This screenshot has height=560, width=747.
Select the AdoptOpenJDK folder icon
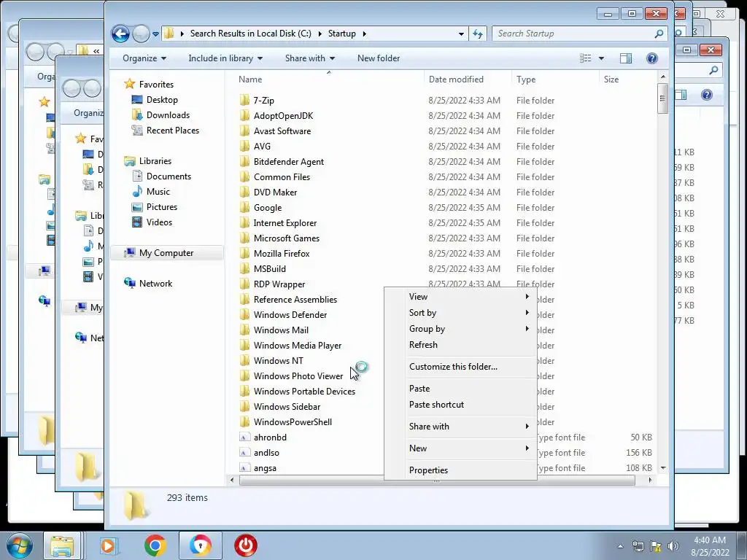click(244, 115)
